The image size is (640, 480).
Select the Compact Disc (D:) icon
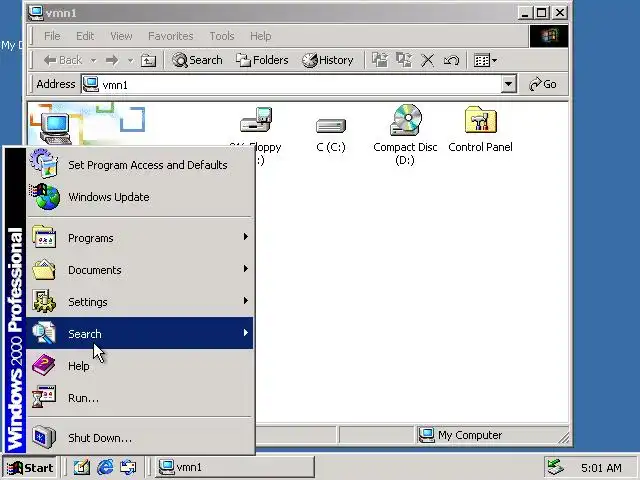405,120
